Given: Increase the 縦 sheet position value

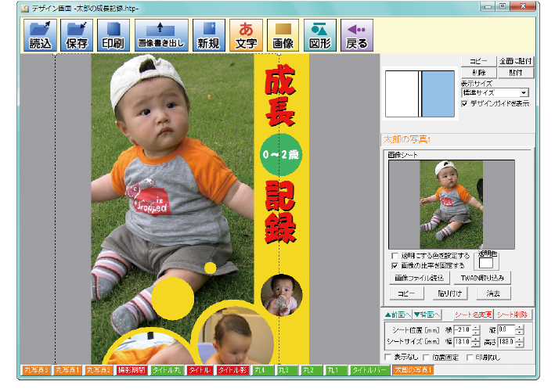Looking at the screenshot, I should (x=519, y=328).
